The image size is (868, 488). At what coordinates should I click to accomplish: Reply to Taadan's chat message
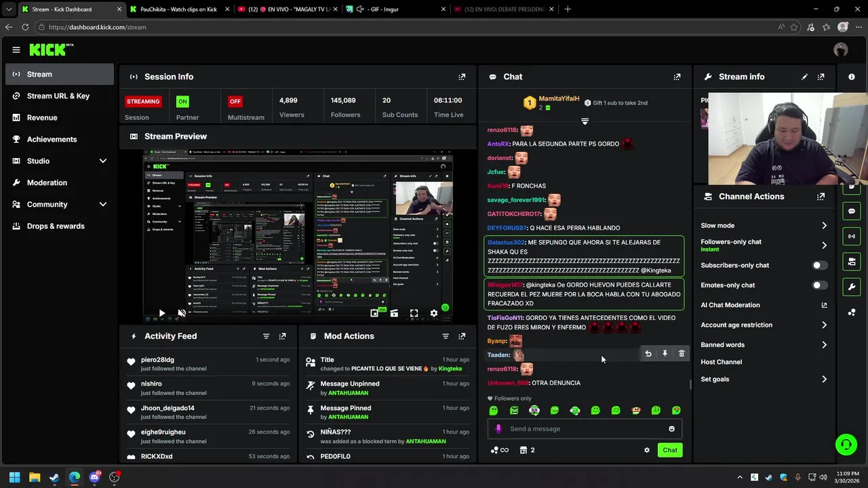point(648,354)
